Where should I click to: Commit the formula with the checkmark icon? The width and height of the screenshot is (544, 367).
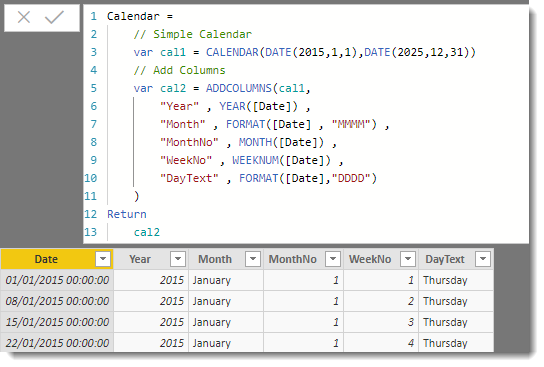tap(54, 17)
